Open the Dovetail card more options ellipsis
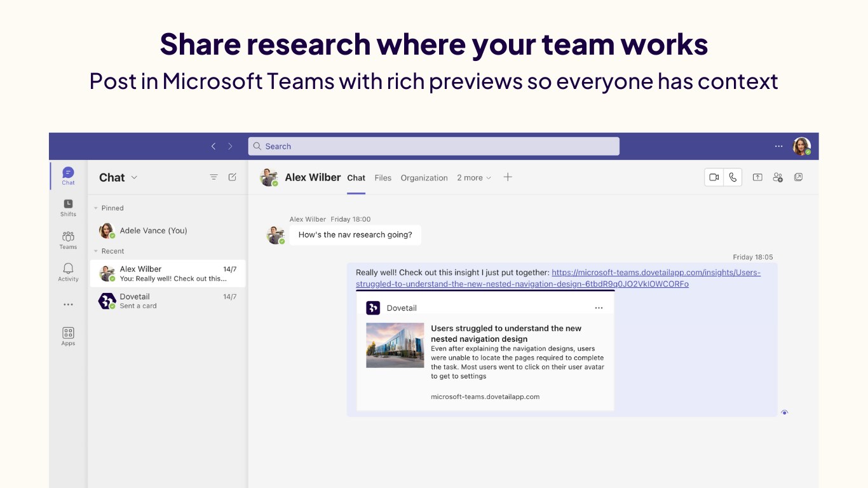This screenshot has width=868, height=488. pyautogui.click(x=599, y=308)
